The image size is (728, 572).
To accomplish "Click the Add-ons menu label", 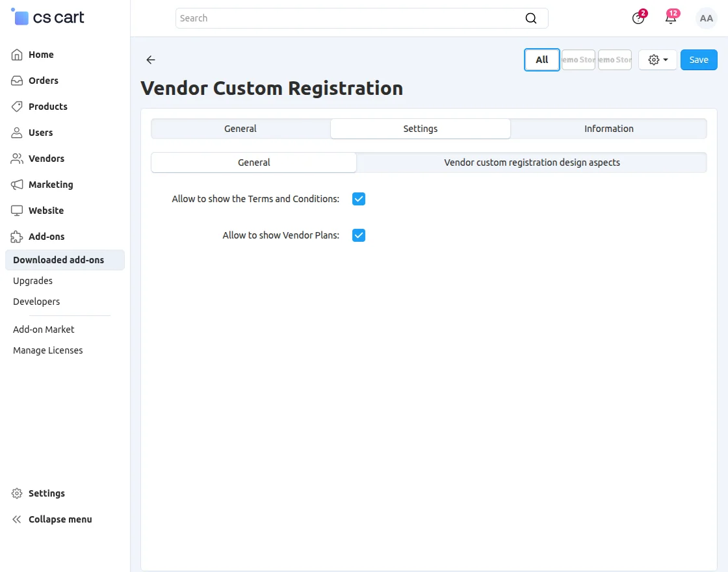I will pos(46,237).
